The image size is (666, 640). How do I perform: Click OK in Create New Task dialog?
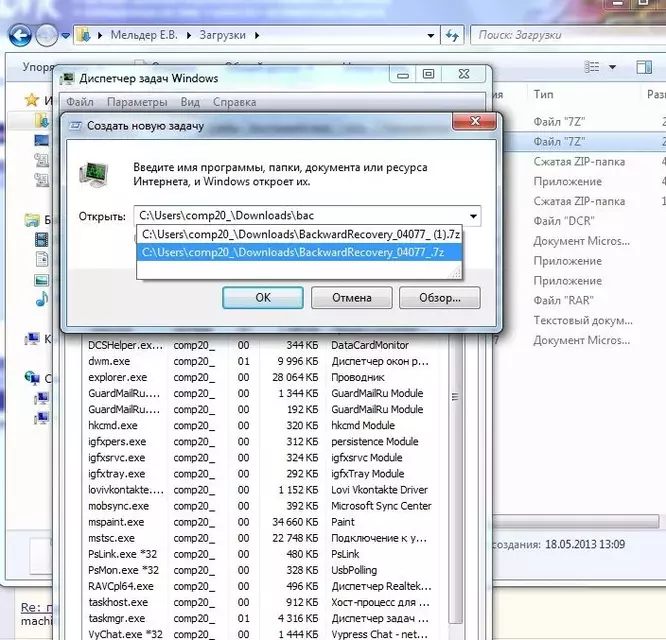tap(262, 298)
